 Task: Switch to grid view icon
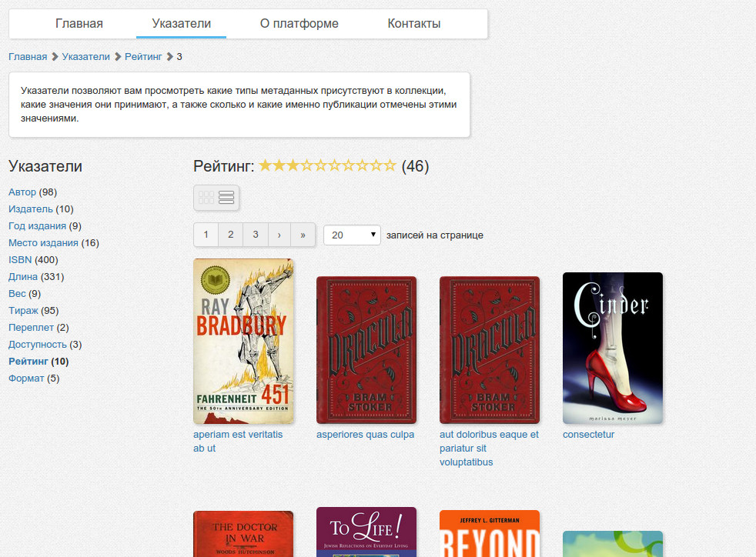tap(206, 198)
